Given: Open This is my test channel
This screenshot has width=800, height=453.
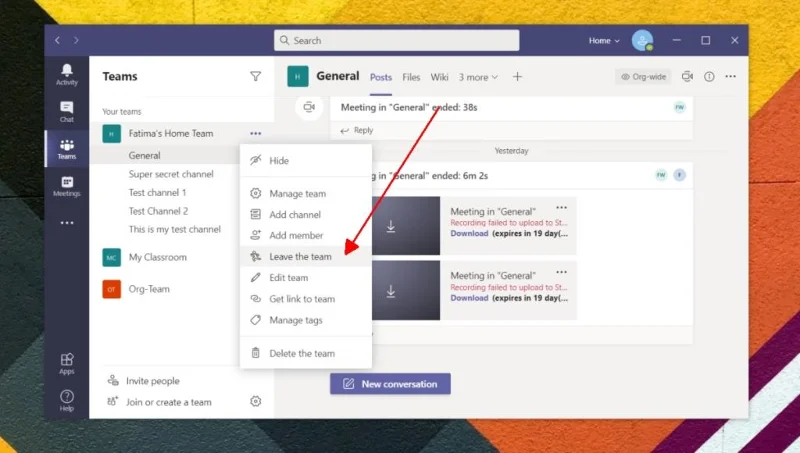Looking at the screenshot, I should click(x=174, y=229).
